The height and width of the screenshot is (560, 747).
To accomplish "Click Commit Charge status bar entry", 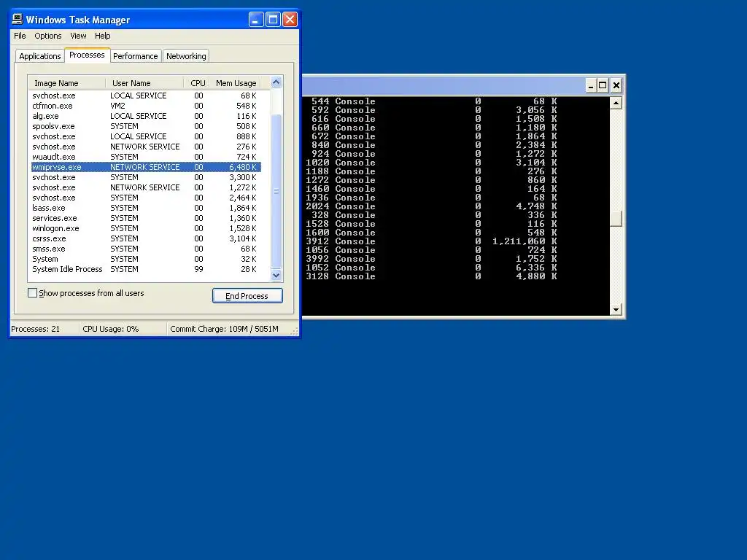I will (224, 329).
